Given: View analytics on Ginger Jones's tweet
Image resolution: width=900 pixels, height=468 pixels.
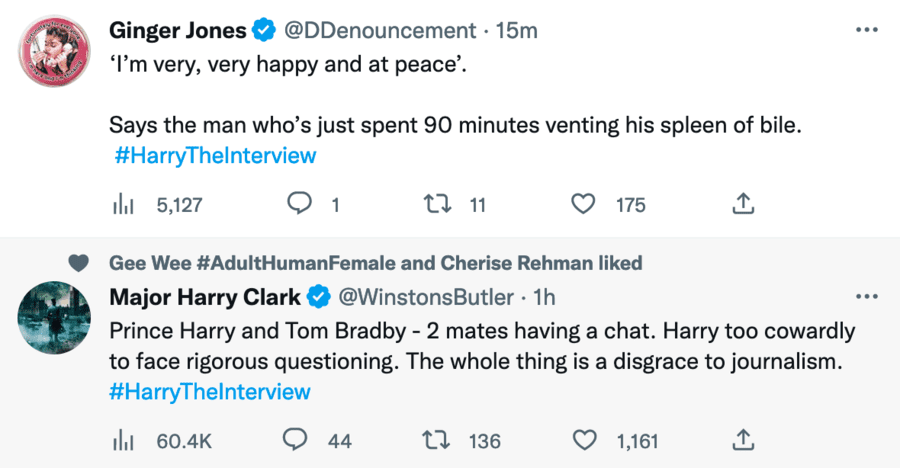Looking at the screenshot, I should coord(121,205).
